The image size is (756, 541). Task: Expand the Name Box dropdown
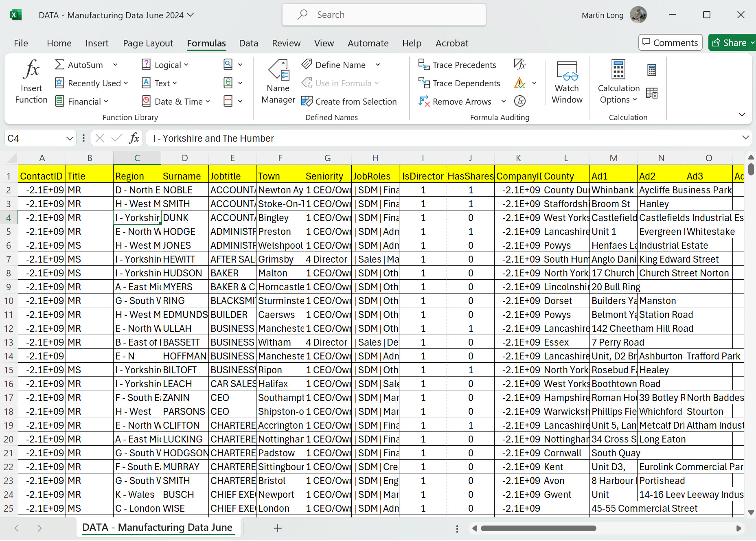(70, 138)
